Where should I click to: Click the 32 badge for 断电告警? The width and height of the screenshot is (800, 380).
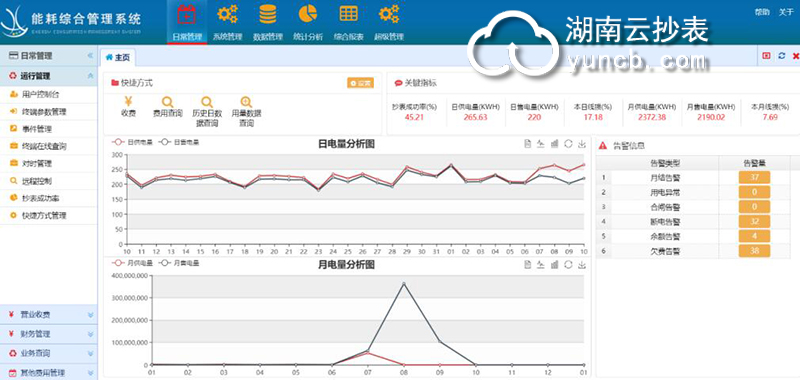(x=754, y=222)
